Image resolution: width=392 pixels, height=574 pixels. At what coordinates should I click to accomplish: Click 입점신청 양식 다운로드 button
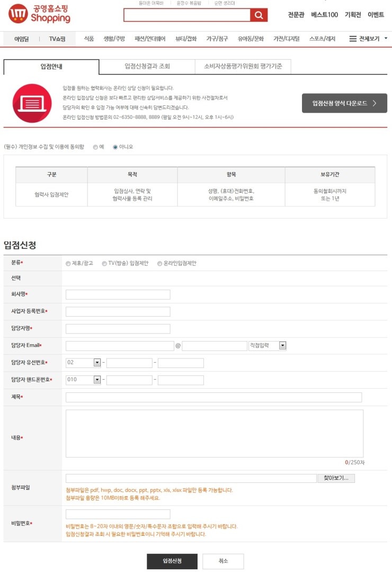pyautogui.click(x=344, y=103)
